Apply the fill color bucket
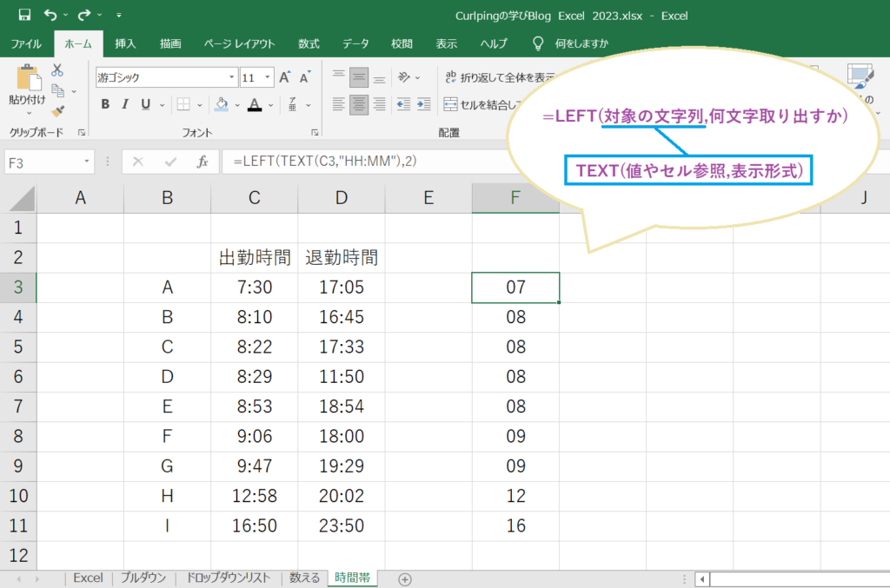890x588 pixels. (222, 104)
